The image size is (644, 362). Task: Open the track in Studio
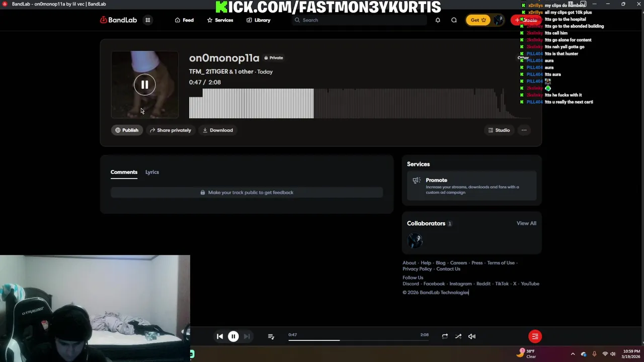coord(499,130)
